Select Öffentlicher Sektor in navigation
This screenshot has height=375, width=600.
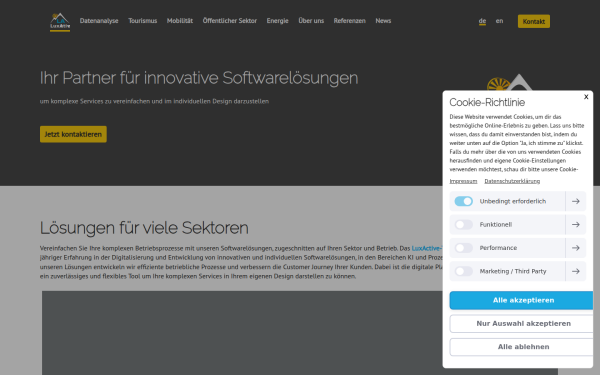(x=230, y=21)
